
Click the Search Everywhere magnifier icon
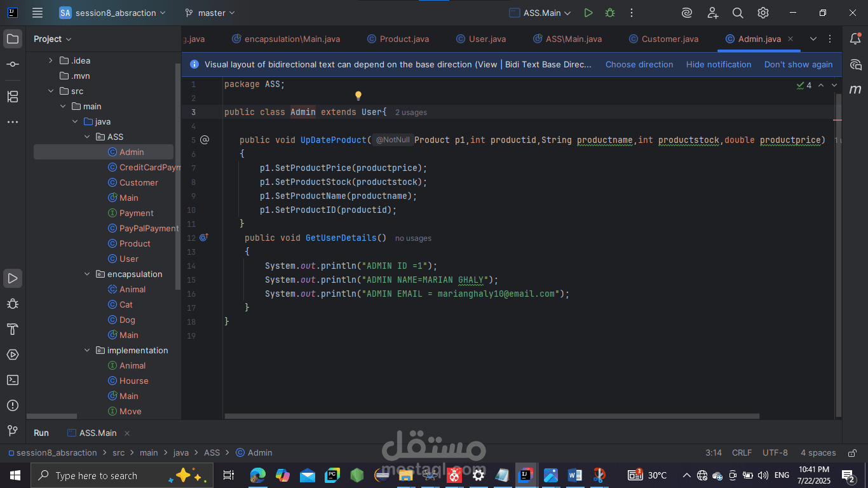tap(738, 13)
